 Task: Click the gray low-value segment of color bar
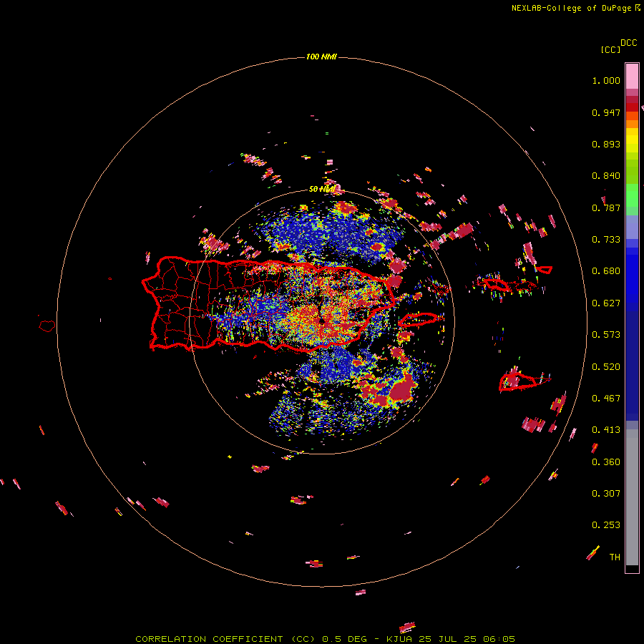(632, 497)
